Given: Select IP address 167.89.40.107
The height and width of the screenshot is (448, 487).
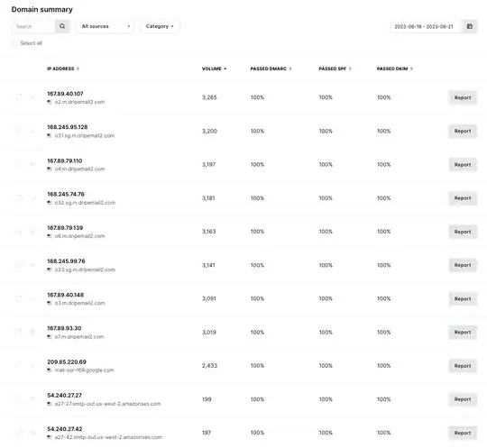Looking at the screenshot, I should coord(65,94).
